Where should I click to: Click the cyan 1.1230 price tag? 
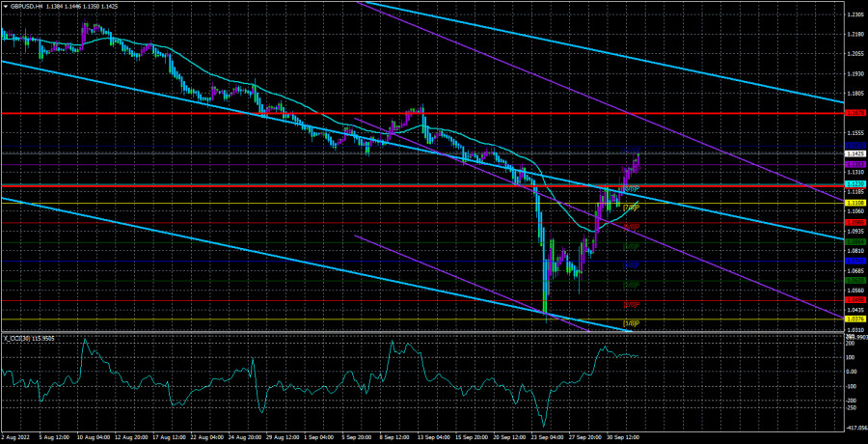point(854,184)
